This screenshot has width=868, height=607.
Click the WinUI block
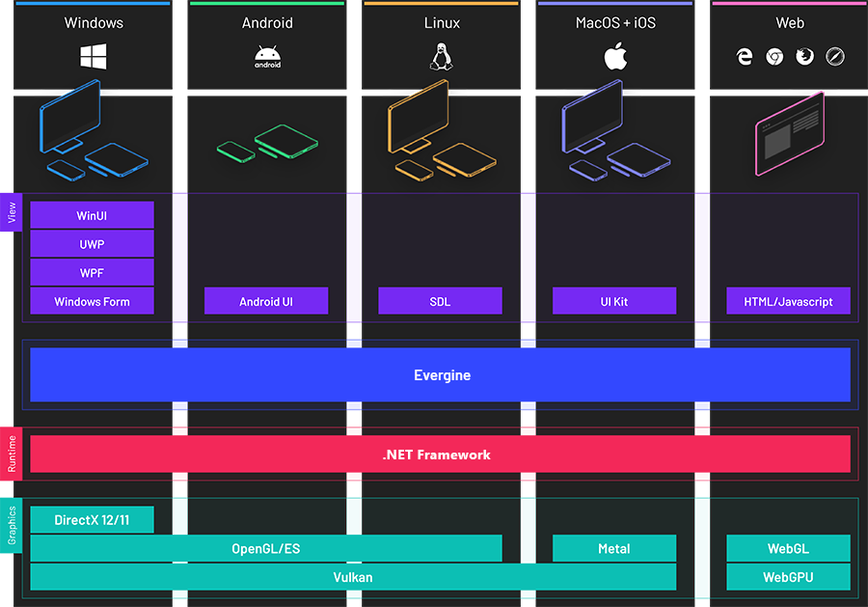pos(93,215)
